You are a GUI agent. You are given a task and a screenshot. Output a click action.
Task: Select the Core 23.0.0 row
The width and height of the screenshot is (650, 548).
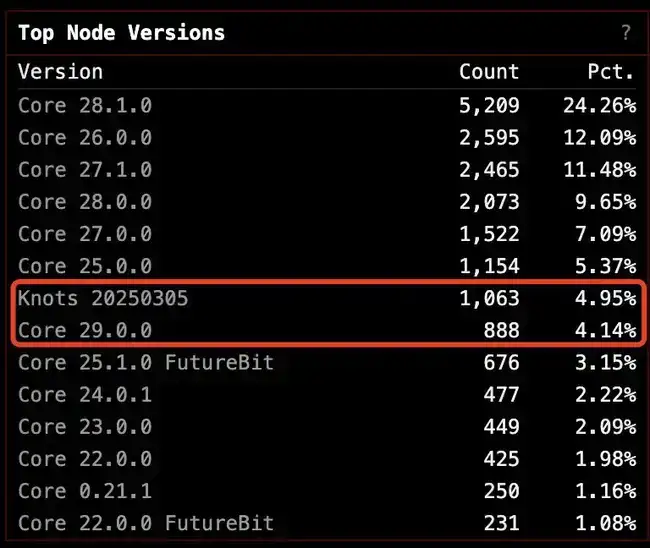pos(327,427)
